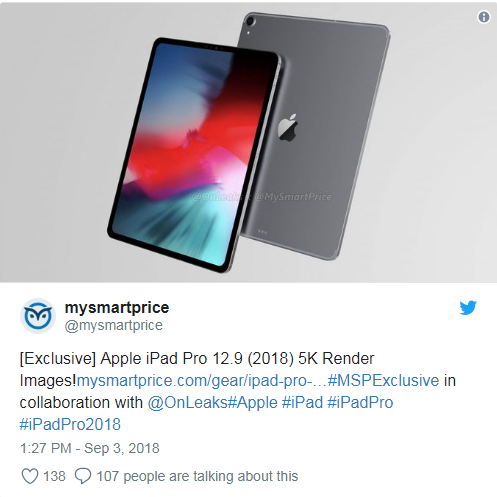Click the info icon on the image
This screenshot has height=497, width=497.
[x=484, y=17]
